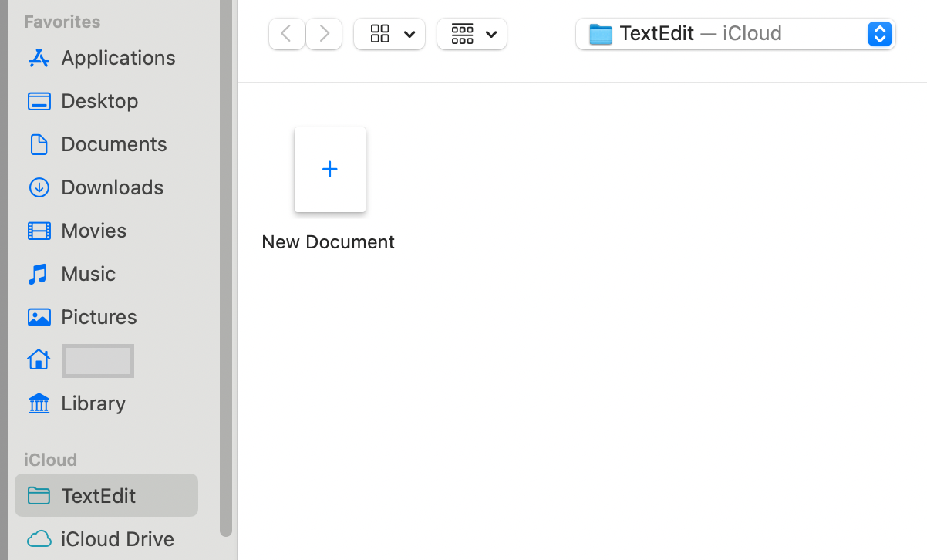This screenshot has width=927, height=560.
Task: Click the Movies filmstrip icon
Action: coord(39,231)
